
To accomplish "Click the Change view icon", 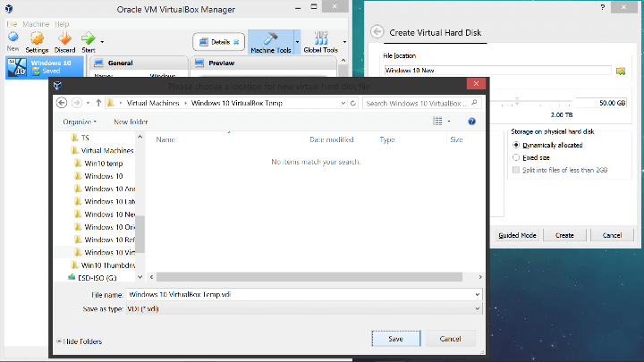I will (437, 121).
